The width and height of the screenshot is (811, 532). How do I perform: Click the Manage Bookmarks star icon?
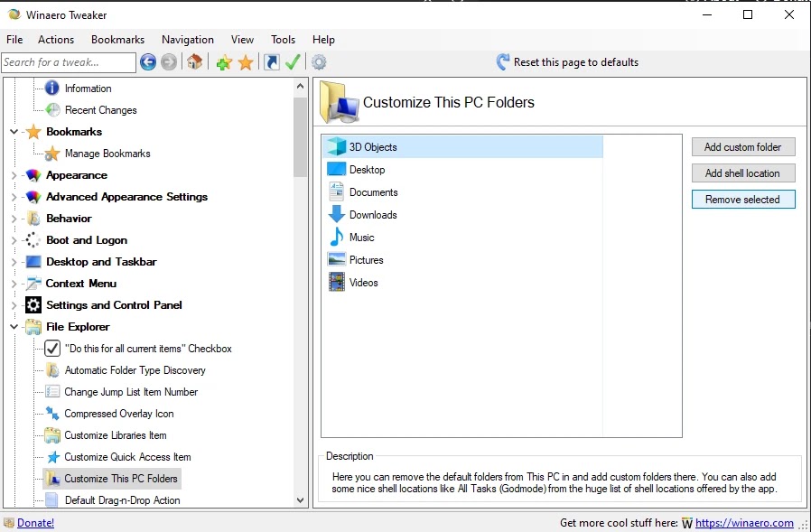[51, 154]
